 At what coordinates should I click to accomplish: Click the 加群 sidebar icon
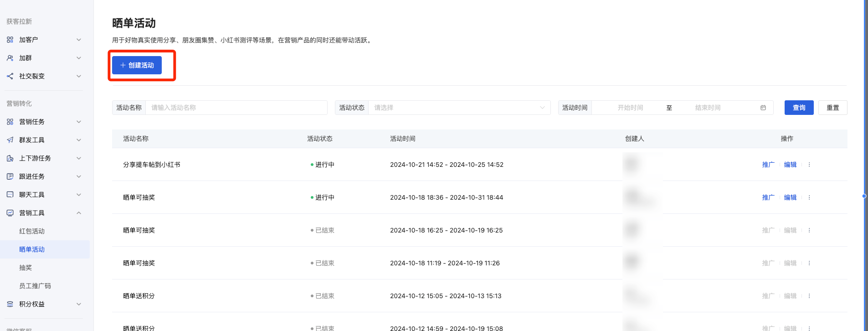coord(10,58)
